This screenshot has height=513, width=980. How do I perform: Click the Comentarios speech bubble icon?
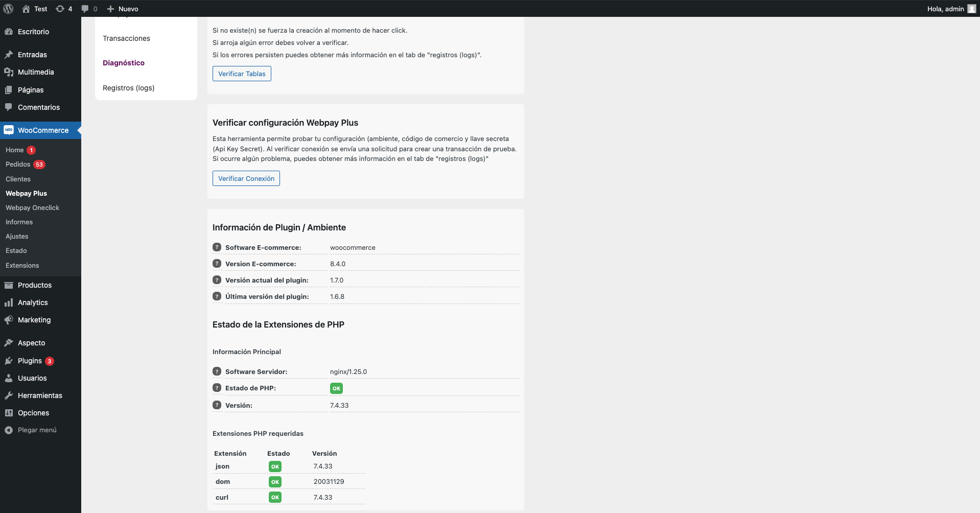pos(9,107)
